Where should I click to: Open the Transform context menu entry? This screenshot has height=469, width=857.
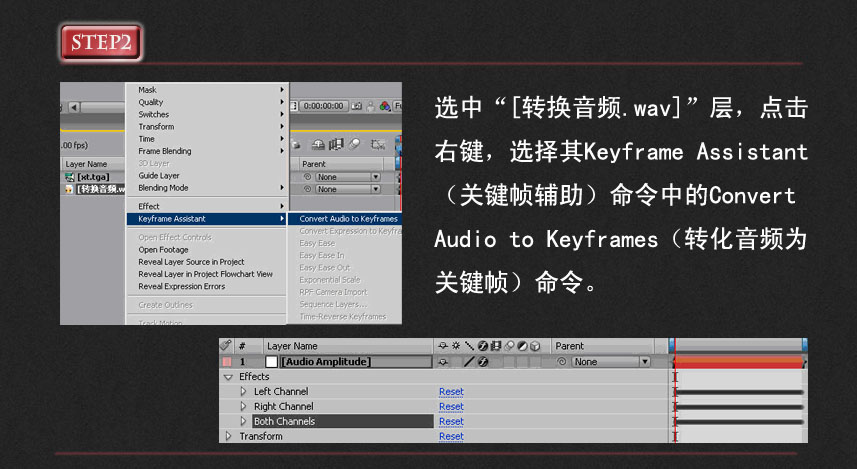207,126
